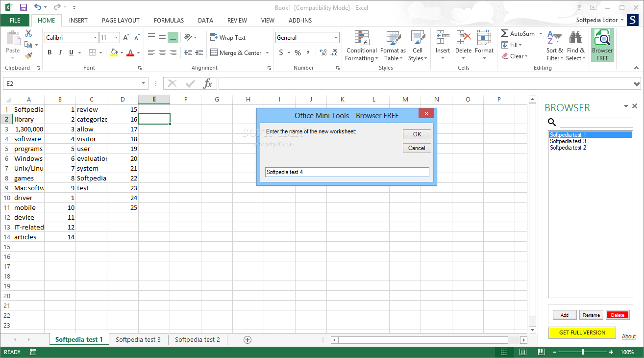Decrease font size with the small A icon
Image resolution: width=644 pixels, height=358 pixels.
137,38
